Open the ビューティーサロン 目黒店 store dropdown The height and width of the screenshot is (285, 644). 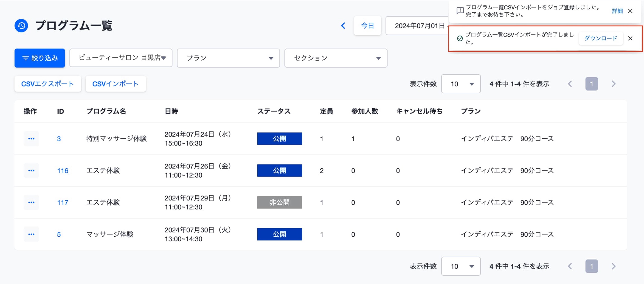[121, 58]
